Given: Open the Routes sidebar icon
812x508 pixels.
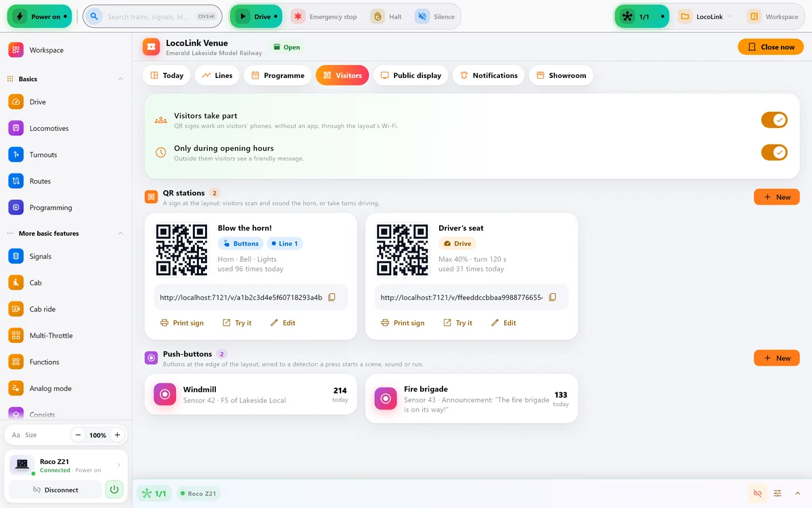Looking at the screenshot, I should (x=16, y=181).
